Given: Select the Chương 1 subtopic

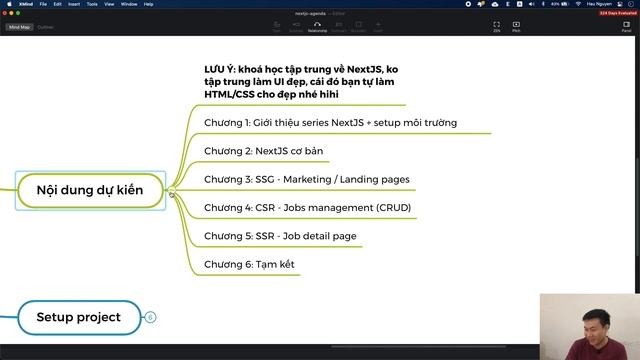Looking at the screenshot, I should pos(330,123).
